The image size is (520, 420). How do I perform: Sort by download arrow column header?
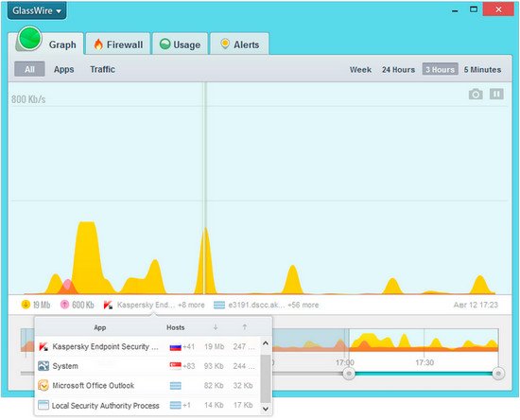pos(216,327)
